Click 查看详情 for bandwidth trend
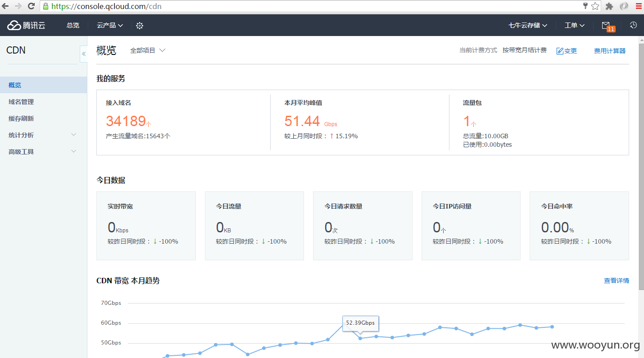Screen dimensions: 644x358 coord(617,281)
